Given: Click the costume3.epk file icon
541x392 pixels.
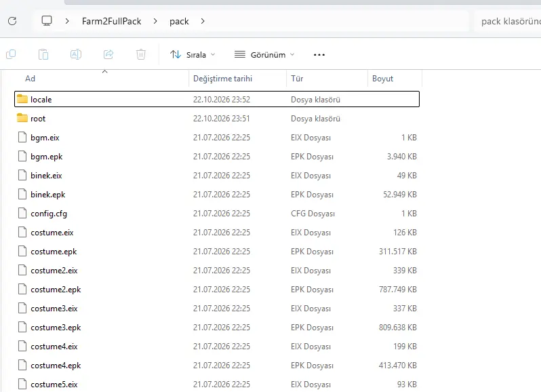Looking at the screenshot, I should pyautogui.click(x=22, y=327).
